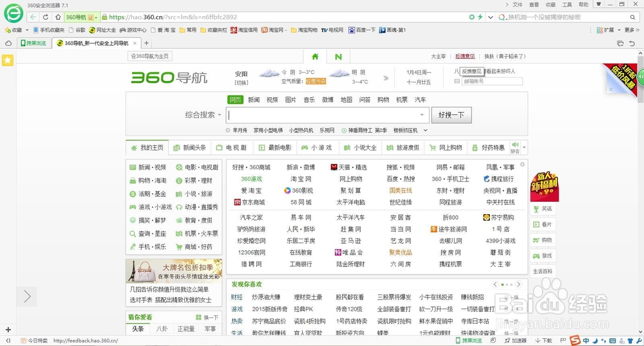Close the corner 低价风暴 ad
Viewport: 644px width, 346px height.
[x=611, y=89]
